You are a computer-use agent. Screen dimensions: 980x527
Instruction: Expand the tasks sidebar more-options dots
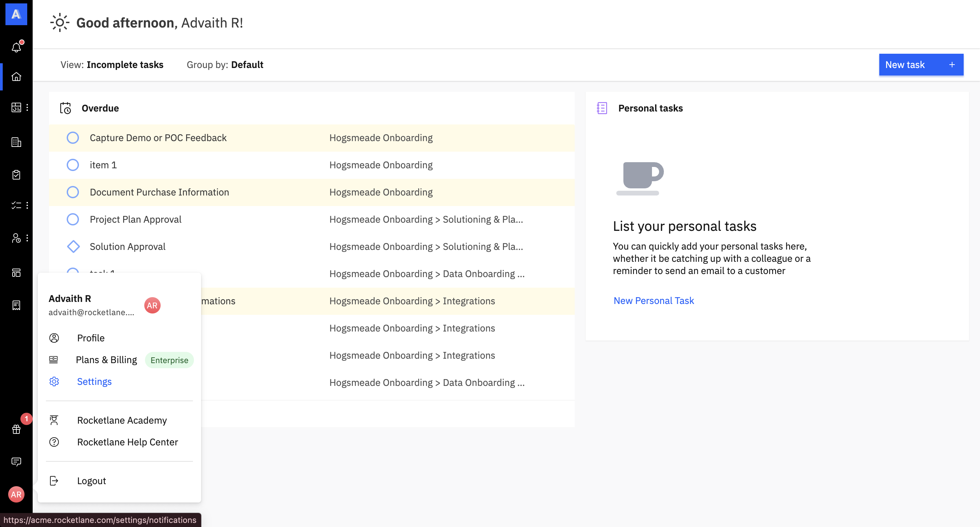click(x=27, y=205)
